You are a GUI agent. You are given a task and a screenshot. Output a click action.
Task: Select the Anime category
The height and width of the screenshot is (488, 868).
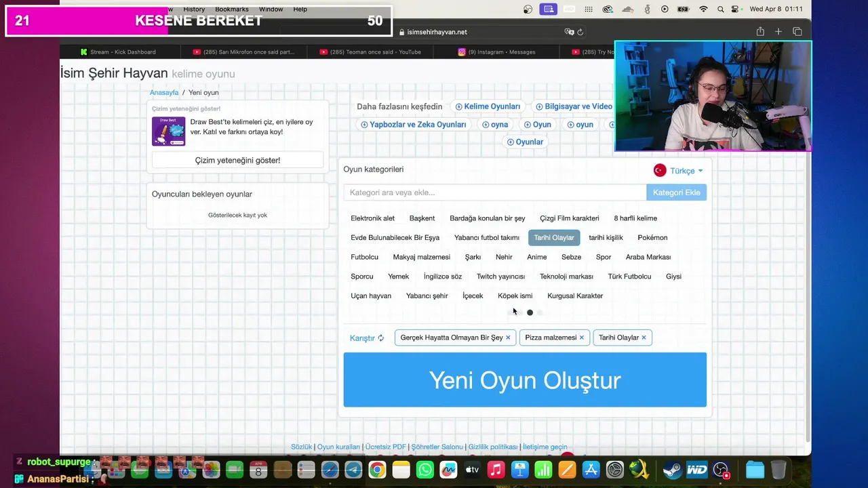536,257
